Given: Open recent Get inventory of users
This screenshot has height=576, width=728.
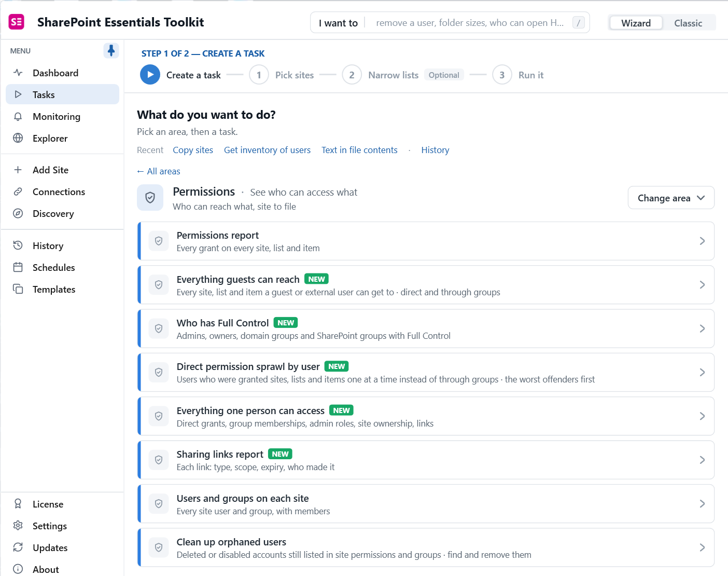Looking at the screenshot, I should coord(267,150).
